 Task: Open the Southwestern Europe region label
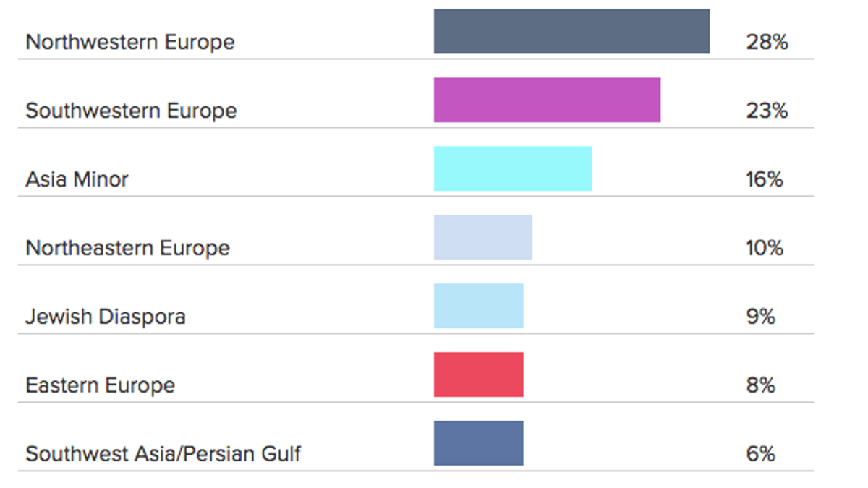point(131,111)
